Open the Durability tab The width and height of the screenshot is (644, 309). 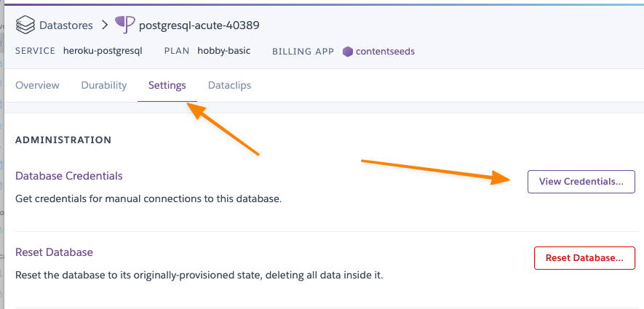104,85
